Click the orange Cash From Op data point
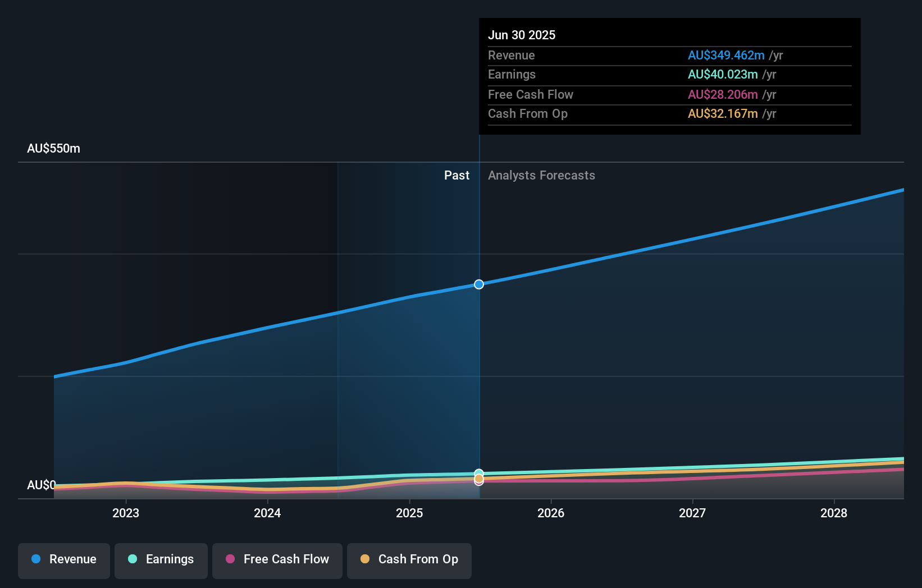The image size is (922, 588). coord(479,479)
